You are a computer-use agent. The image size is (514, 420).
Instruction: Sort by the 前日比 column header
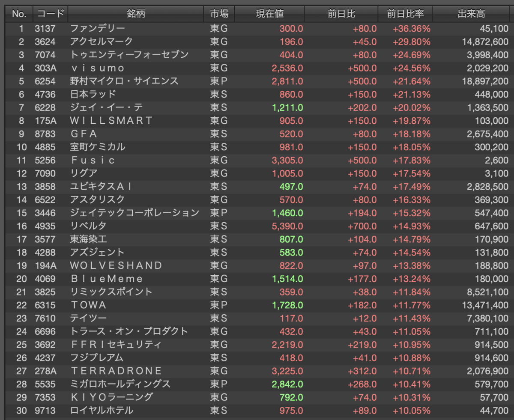click(341, 14)
